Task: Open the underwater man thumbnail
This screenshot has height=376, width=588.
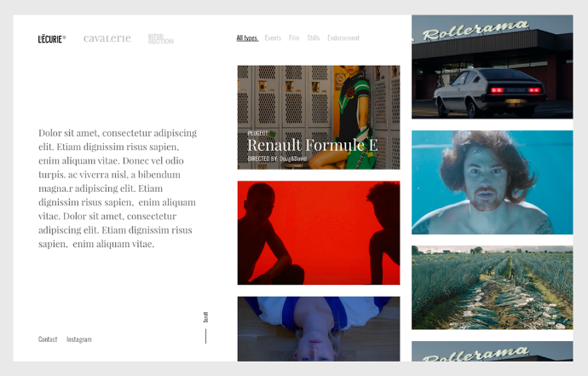Action: click(492, 182)
